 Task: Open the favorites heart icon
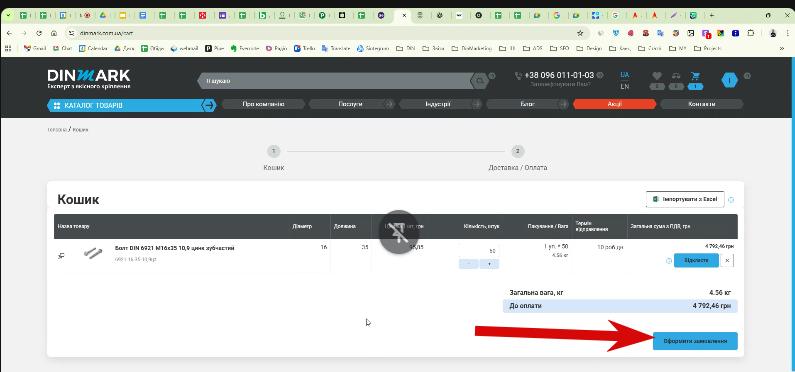pos(657,76)
